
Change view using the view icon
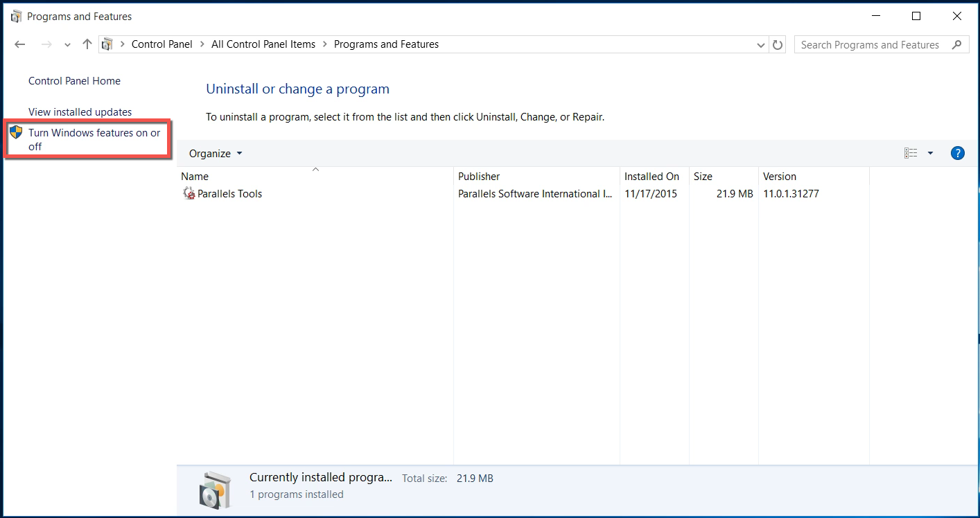click(911, 153)
